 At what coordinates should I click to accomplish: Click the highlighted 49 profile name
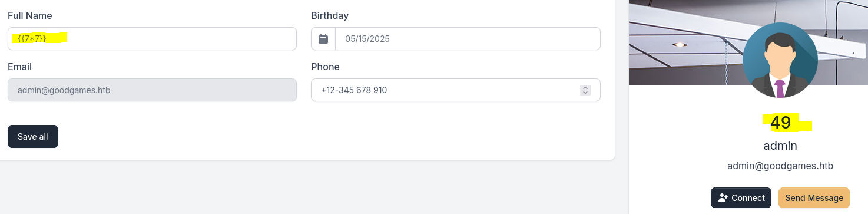[781, 123]
